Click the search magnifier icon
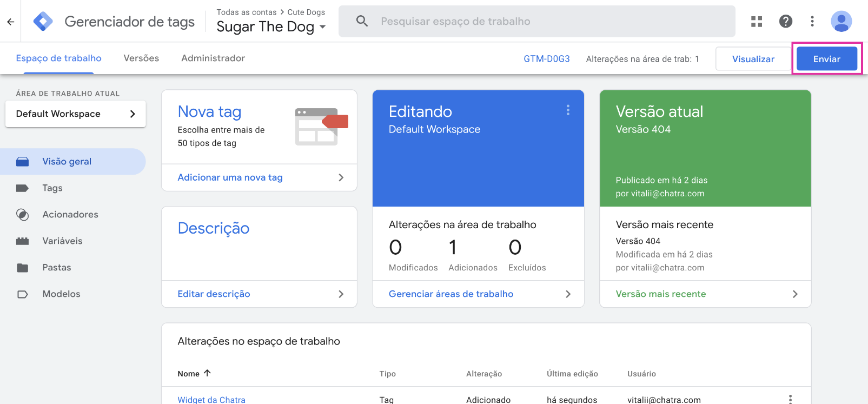This screenshot has height=404, width=868. [x=362, y=21]
